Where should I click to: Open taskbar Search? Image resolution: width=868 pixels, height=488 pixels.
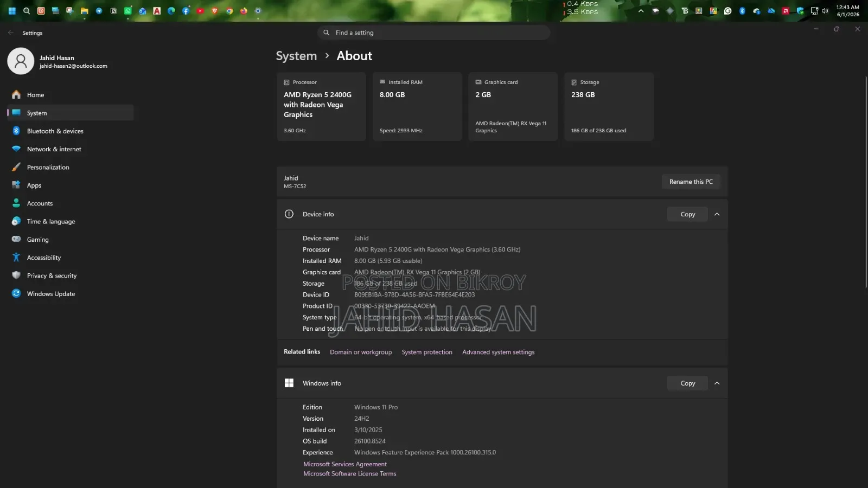(x=26, y=11)
